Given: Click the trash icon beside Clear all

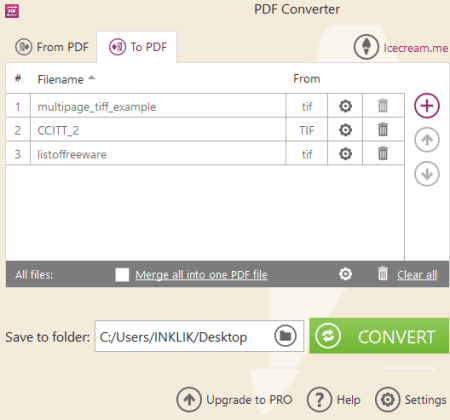Looking at the screenshot, I should 383,274.
